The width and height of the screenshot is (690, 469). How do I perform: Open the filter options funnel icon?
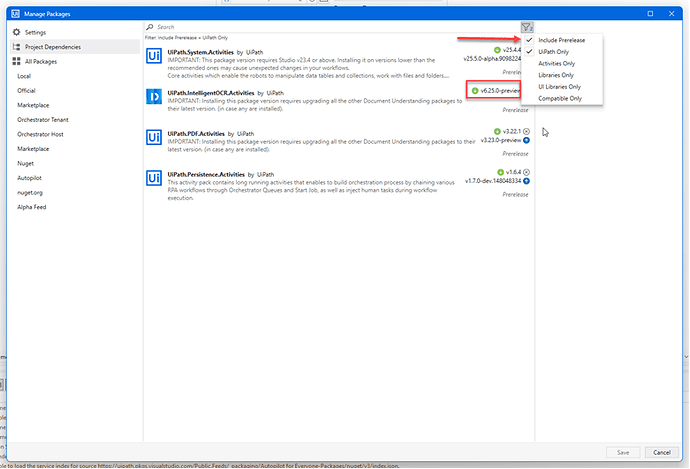pyautogui.click(x=527, y=27)
